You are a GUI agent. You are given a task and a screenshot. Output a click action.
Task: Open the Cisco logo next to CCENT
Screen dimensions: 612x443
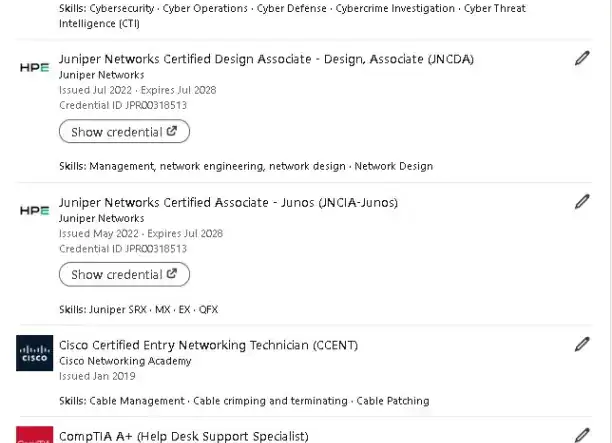(35, 353)
